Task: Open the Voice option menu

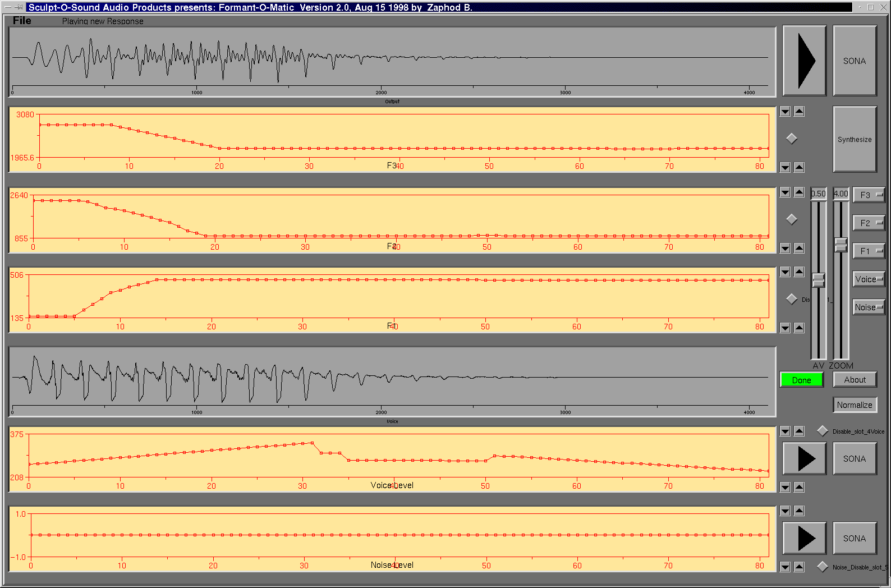Action: [x=869, y=279]
